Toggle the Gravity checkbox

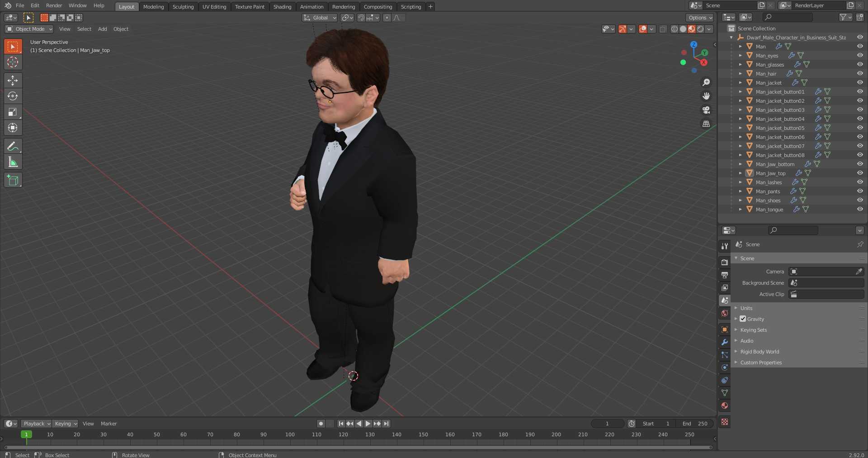coord(743,319)
